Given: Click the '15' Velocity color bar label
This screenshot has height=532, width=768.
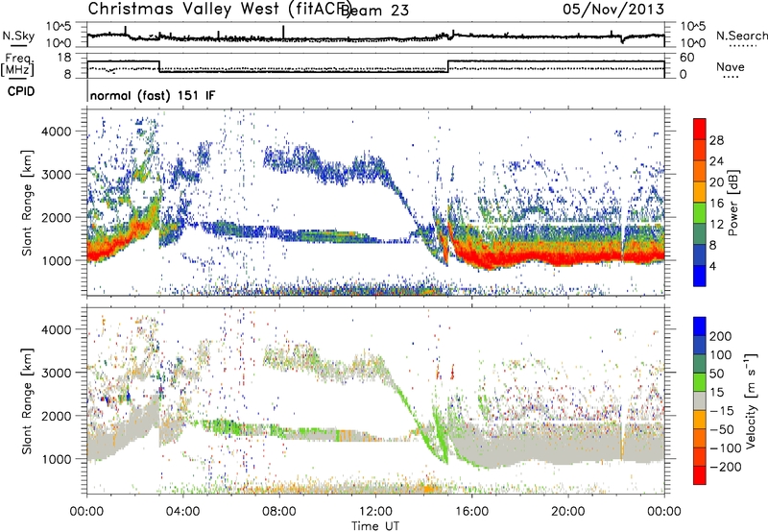Looking at the screenshot, I should 716,392.
